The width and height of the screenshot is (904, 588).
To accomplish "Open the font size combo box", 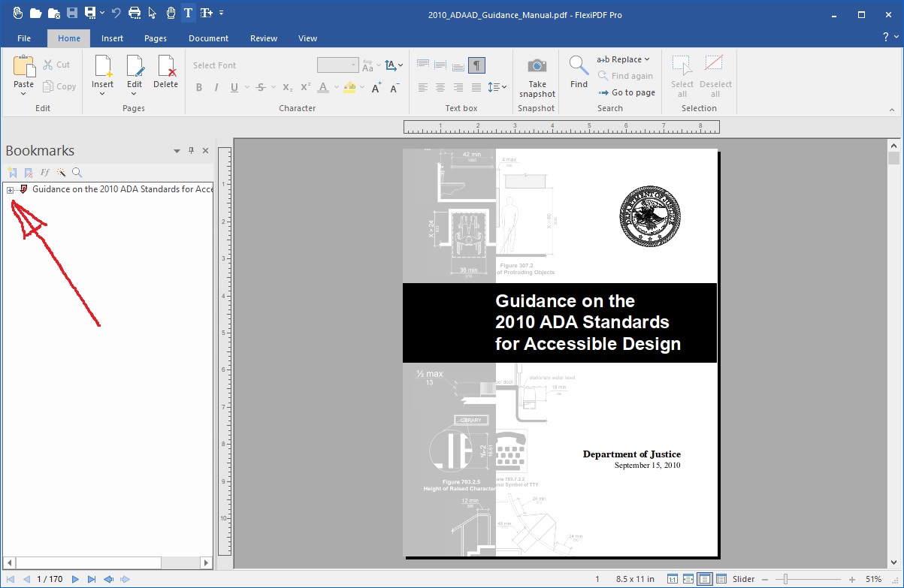I will [x=337, y=65].
